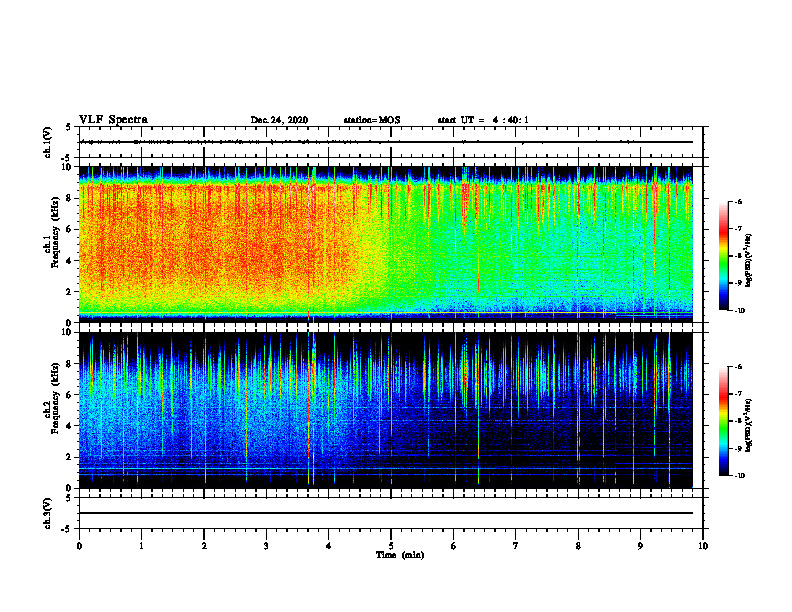Click Time axis tick label '5'
792x612 pixels.
coord(391,546)
